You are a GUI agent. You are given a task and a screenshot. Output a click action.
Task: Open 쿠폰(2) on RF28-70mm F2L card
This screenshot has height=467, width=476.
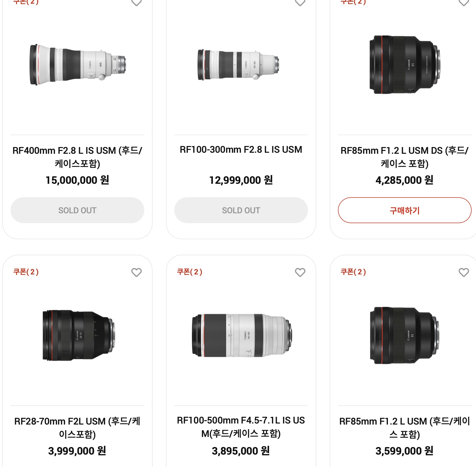(x=26, y=272)
